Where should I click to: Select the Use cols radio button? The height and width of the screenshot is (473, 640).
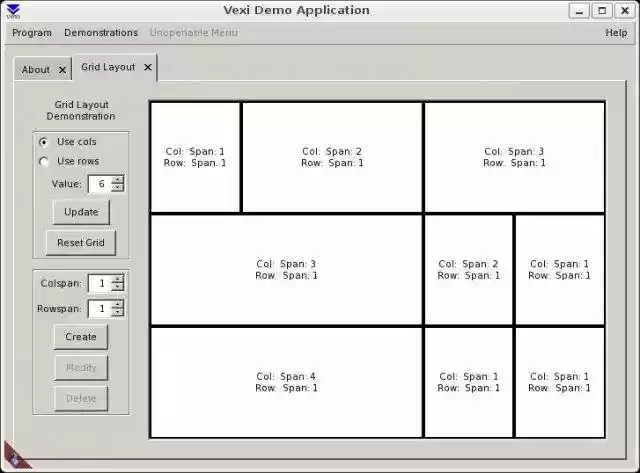click(x=43, y=142)
